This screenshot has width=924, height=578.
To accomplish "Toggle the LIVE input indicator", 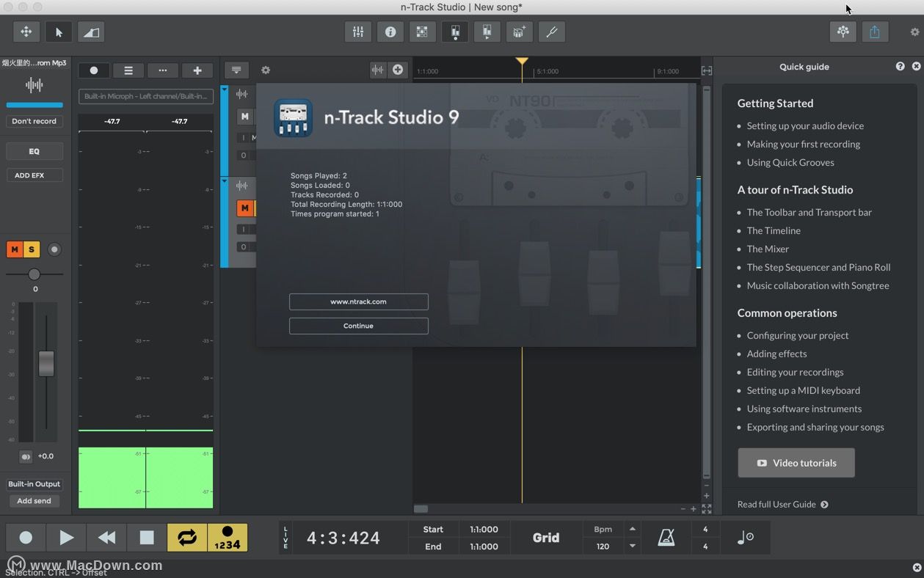I will [286, 538].
